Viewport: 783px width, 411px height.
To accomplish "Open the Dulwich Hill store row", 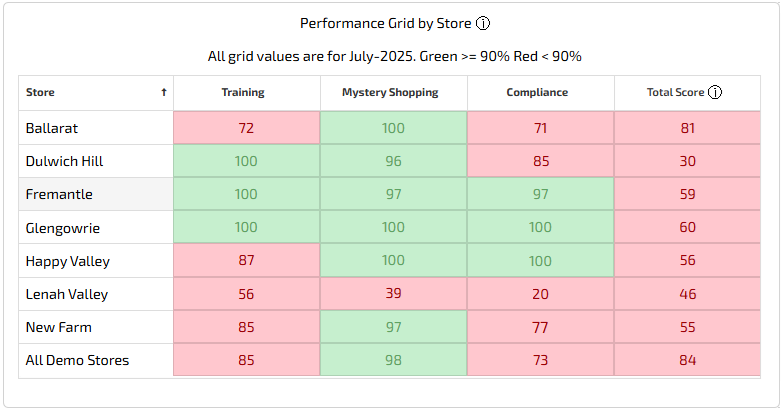I will [64, 161].
